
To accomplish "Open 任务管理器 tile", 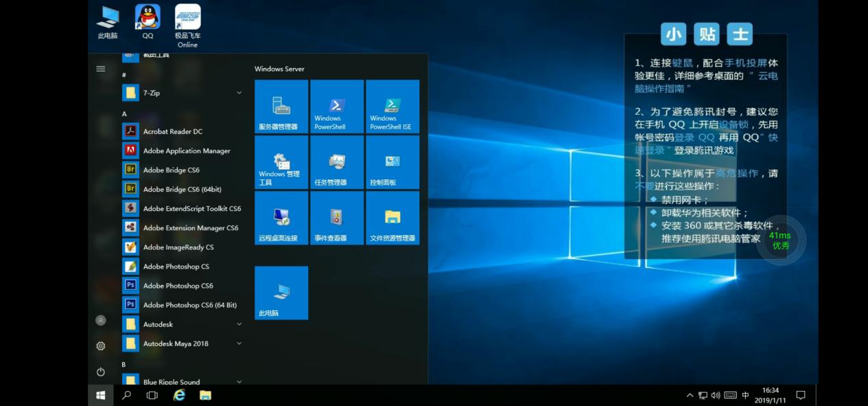I will [337, 162].
